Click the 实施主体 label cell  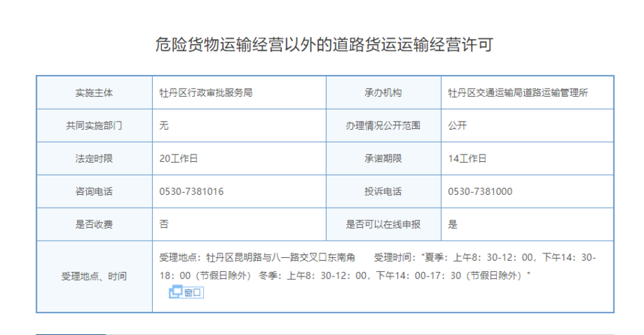94,93
